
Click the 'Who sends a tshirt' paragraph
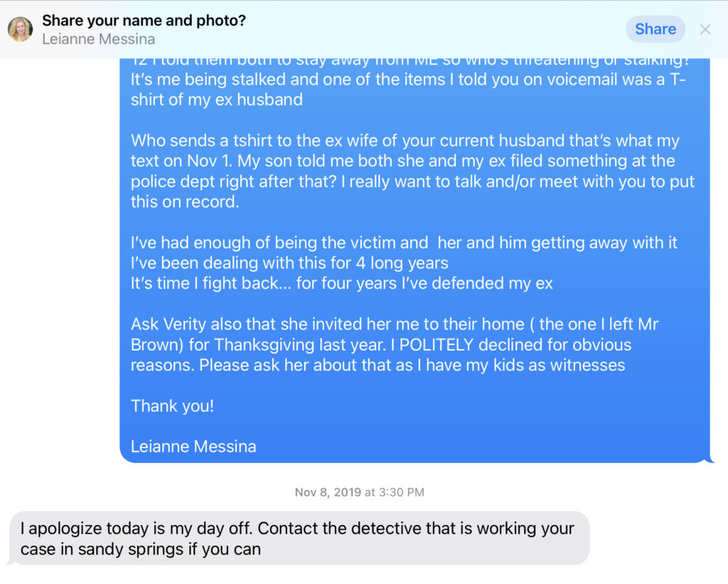[x=412, y=171]
